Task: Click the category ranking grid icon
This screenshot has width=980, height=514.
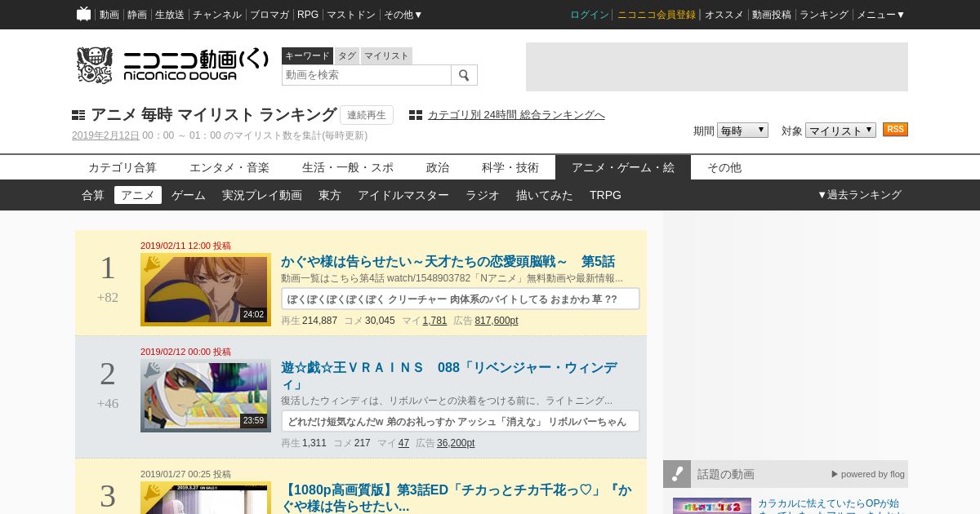Action: 416,115
